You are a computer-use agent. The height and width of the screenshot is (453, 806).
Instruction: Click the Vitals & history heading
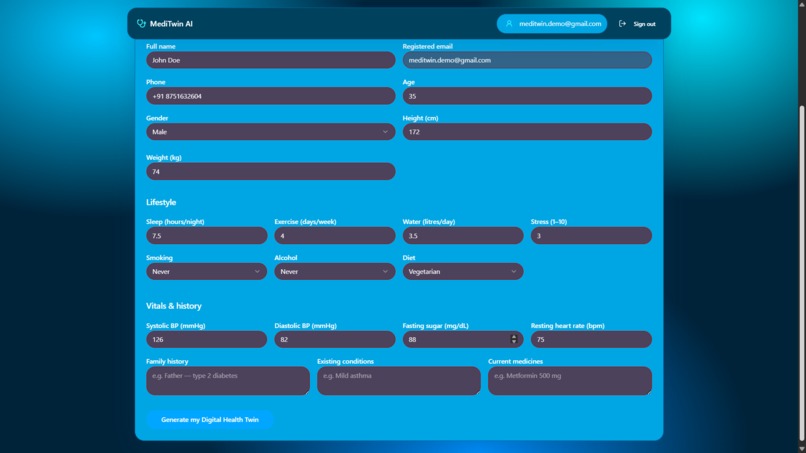click(x=174, y=305)
